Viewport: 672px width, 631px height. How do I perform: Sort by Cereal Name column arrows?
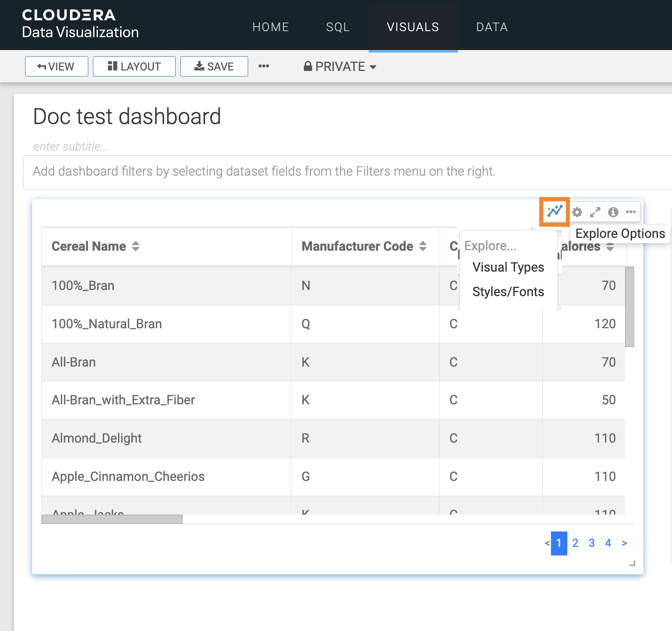tap(136, 246)
